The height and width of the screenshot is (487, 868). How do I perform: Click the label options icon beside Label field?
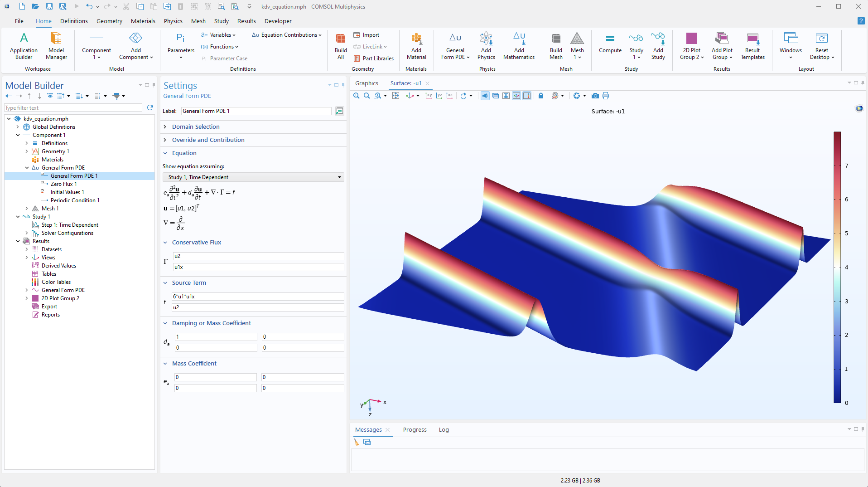click(339, 111)
